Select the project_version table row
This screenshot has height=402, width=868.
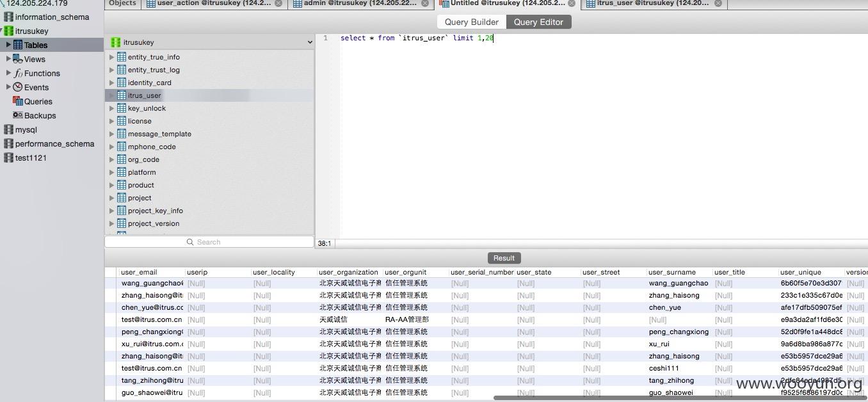click(x=209, y=223)
